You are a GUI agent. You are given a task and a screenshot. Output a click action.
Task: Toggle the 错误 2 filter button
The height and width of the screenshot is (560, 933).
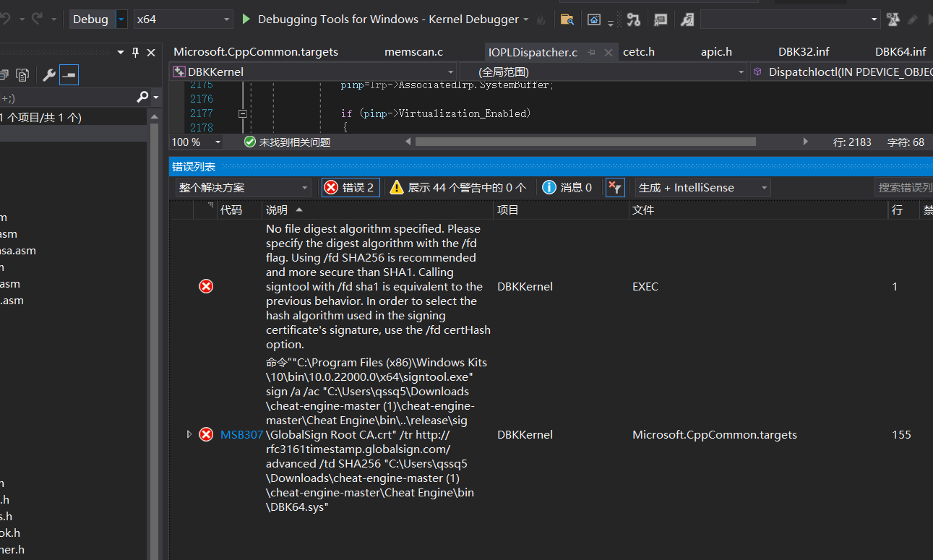(x=351, y=187)
